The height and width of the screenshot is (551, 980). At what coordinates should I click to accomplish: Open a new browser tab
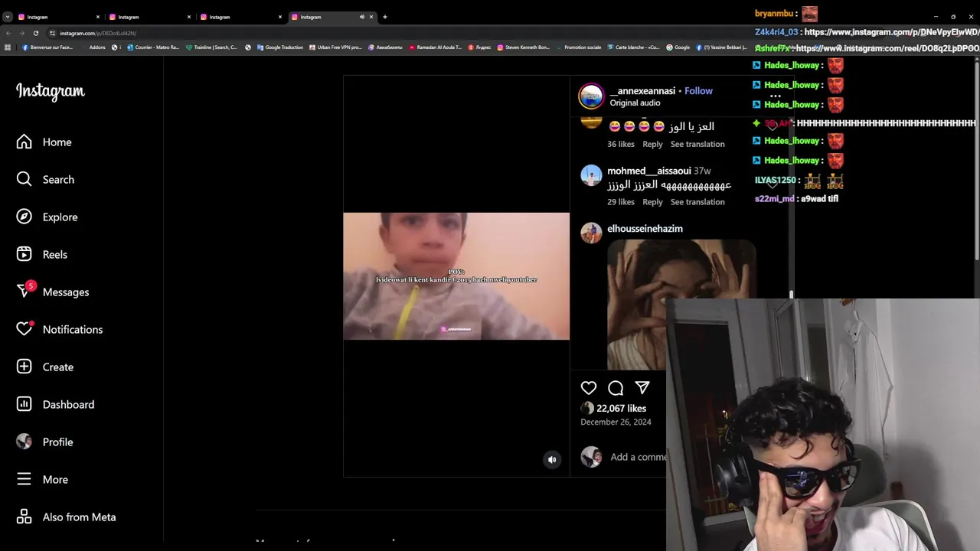pos(385,17)
